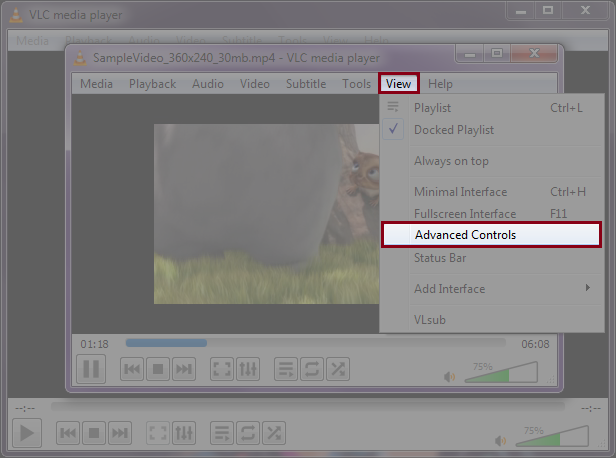Toggle loop mode in front window
Image resolution: width=616 pixels, height=458 pixels.
pos(312,369)
